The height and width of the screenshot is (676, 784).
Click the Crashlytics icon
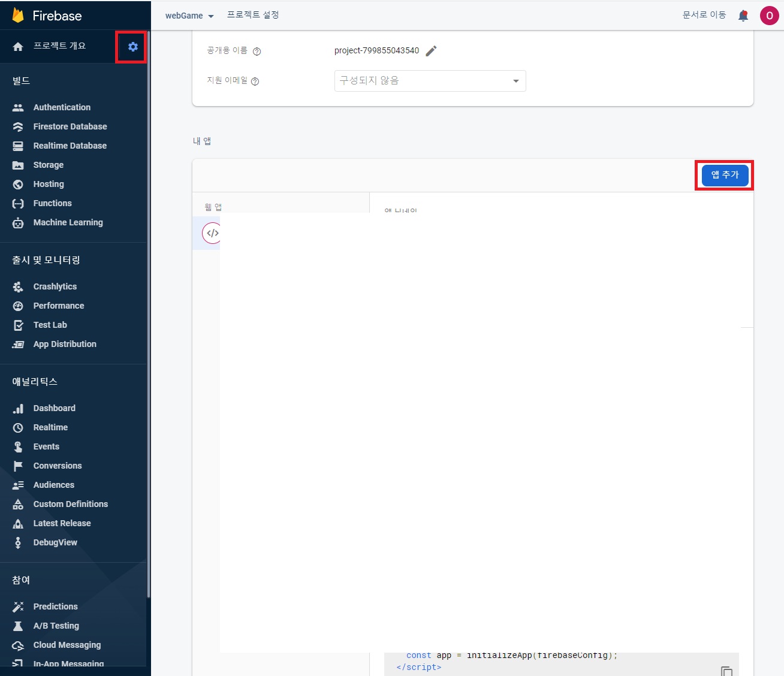click(18, 286)
